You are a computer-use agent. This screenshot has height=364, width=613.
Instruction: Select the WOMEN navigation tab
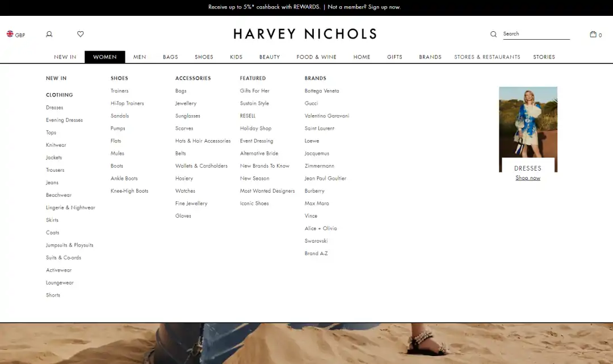[105, 57]
